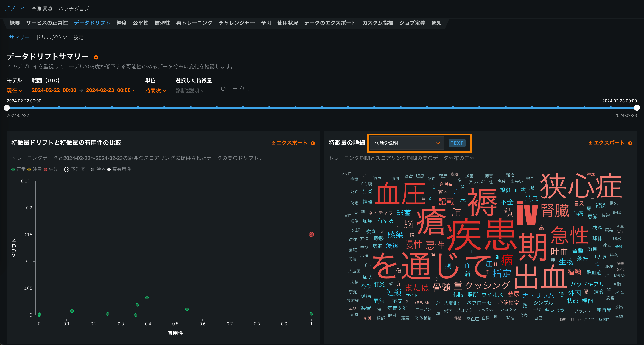Go to 予測環境 in top navigation
This screenshot has width=644, height=345.
[x=42, y=9]
